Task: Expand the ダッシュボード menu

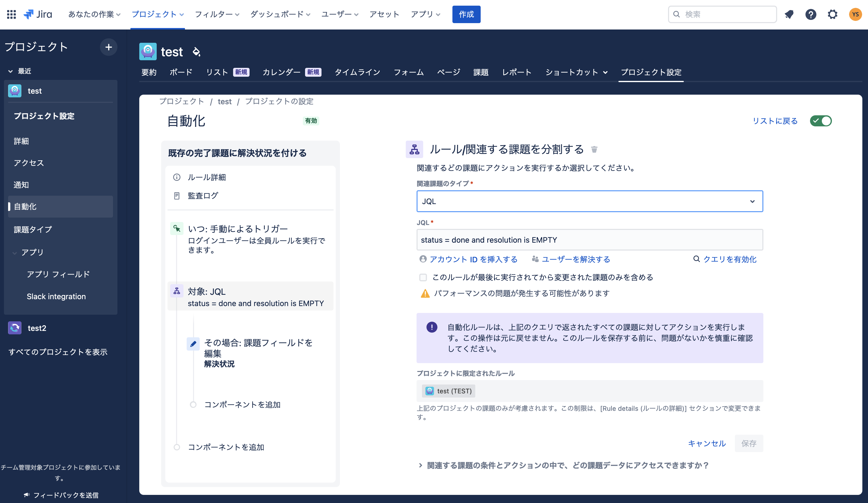Action: coord(280,14)
